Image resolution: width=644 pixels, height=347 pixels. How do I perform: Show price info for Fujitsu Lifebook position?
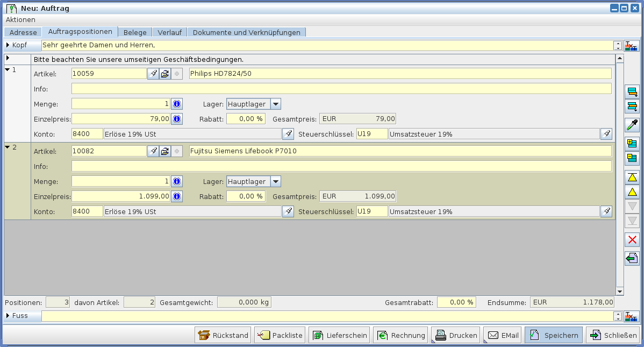[x=176, y=196]
